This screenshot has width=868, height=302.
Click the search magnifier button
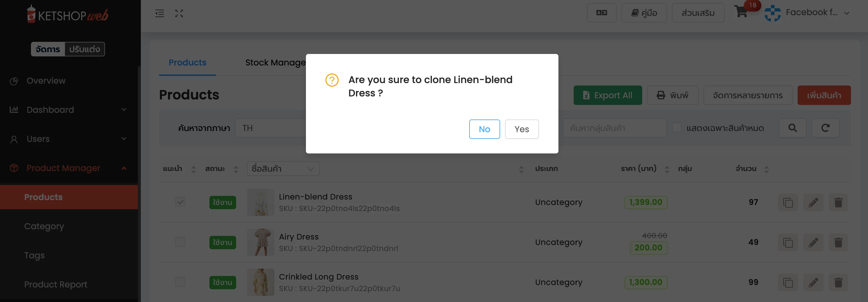point(792,128)
